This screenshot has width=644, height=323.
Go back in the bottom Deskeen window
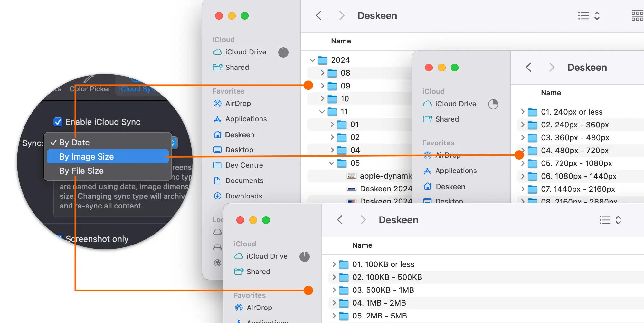tap(340, 220)
